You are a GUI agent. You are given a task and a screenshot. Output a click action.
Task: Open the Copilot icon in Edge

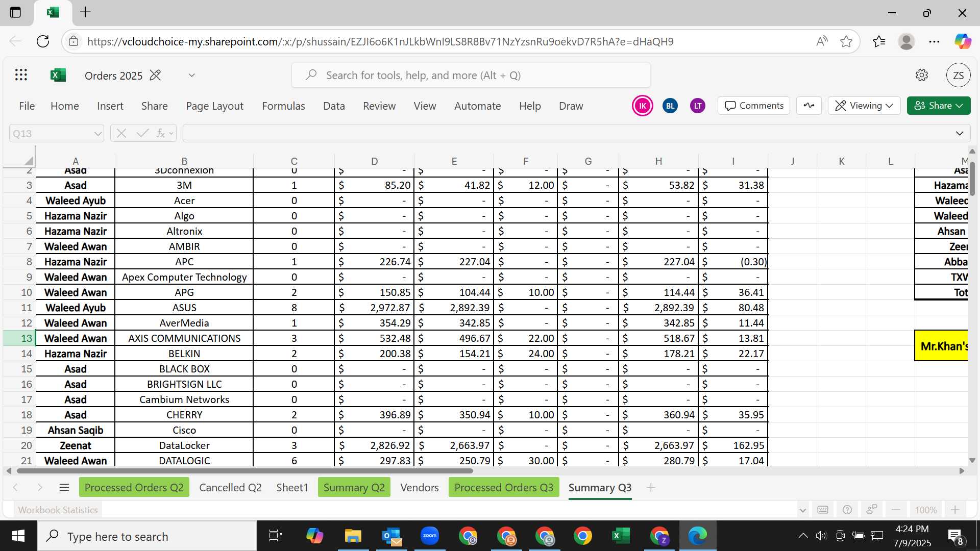[x=963, y=41]
